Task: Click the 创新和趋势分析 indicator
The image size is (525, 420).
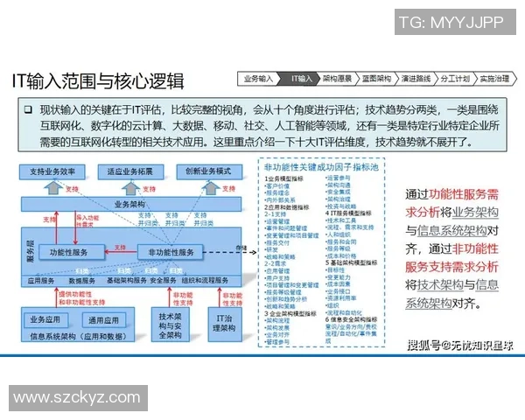Action: (286, 299)
